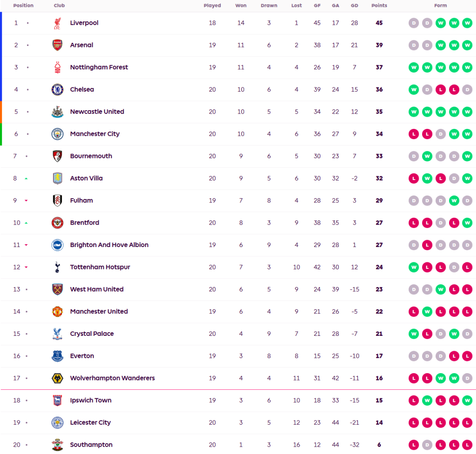
Task: Click the Wolverhampton Wanderers wolf crest
Action: pos(57,378)
